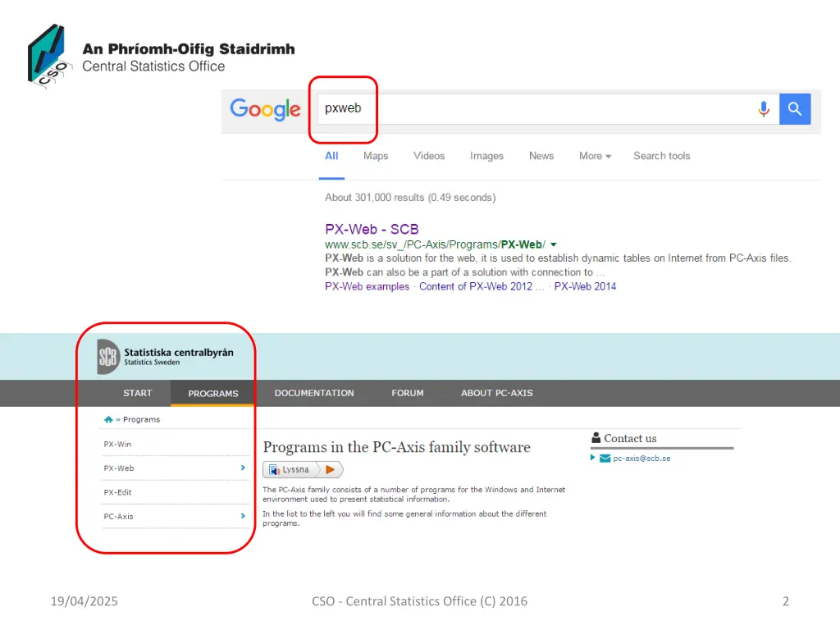
Task: Click the 19/04/2025 footer date
Action: (x=84, y=601)
